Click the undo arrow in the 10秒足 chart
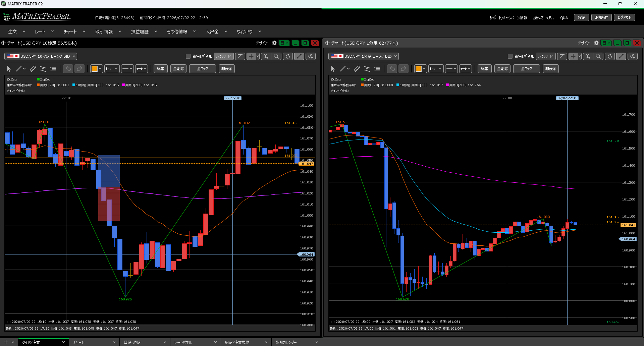 [68, 69]
